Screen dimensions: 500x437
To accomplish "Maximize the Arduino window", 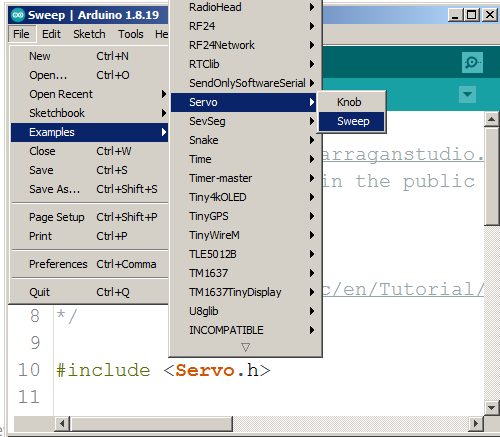I will (x=472, y=15).
